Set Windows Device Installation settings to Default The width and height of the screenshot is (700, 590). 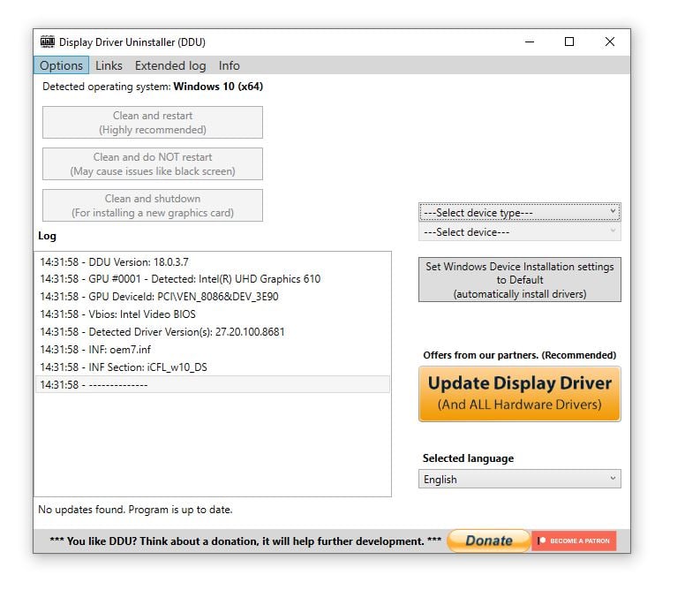tap(520, 280)
